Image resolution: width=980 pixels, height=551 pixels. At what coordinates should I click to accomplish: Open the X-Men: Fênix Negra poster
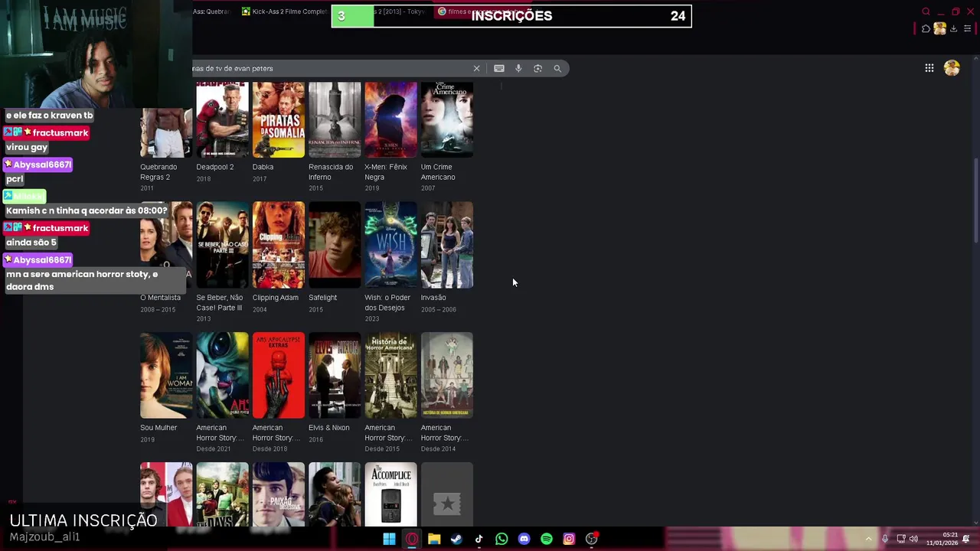(x=390, y=119)
